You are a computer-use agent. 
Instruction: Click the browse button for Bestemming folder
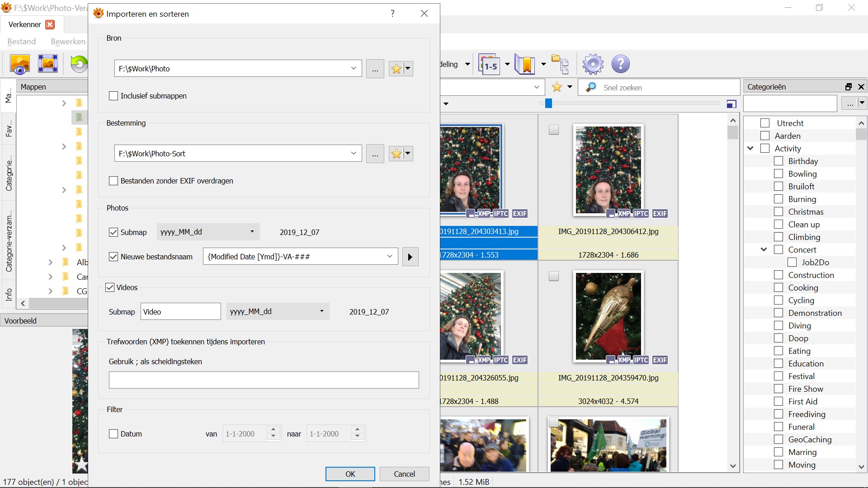375,154
